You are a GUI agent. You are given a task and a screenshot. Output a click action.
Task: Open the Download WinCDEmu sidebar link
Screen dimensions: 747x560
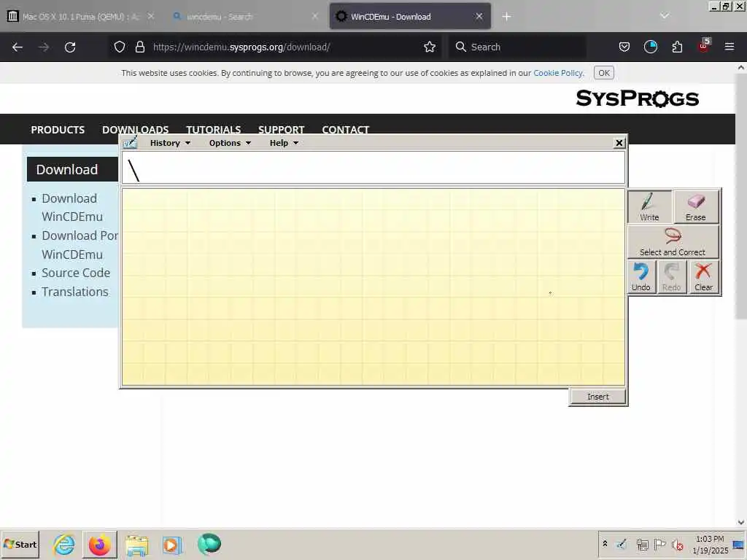[72, 208]
